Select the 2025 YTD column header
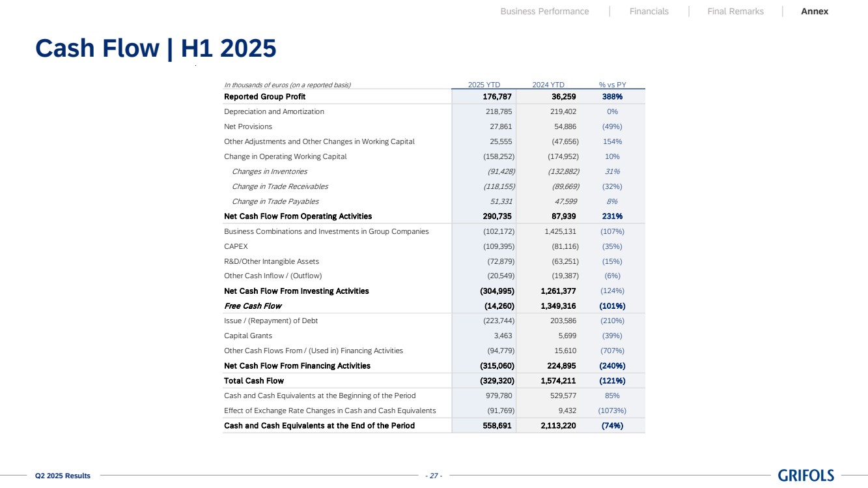868x488 pixels. (x=484, y=85)
